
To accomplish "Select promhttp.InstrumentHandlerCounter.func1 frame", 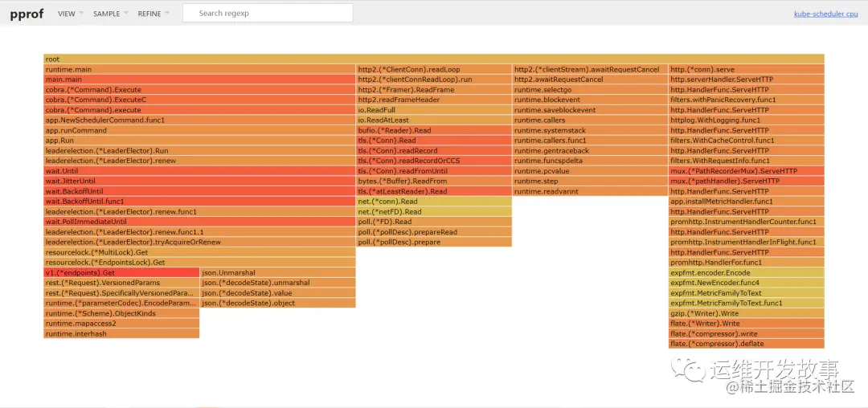I will 746,222.
